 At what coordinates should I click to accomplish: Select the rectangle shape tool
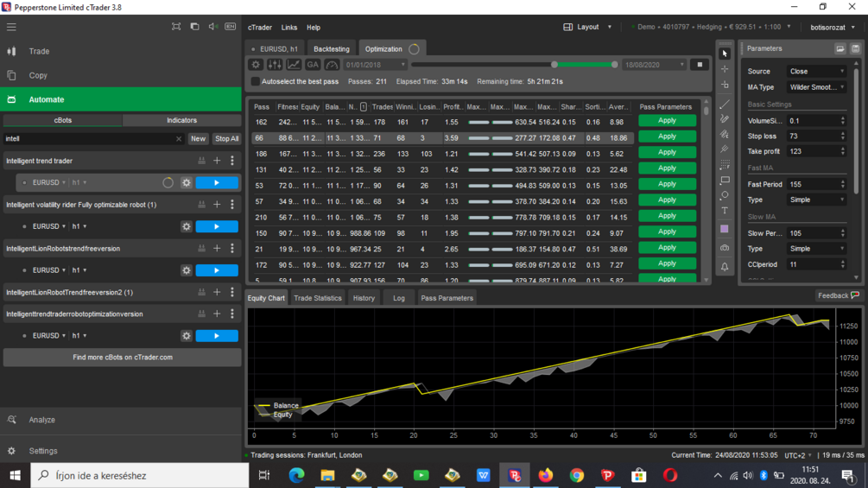(725, 180)
